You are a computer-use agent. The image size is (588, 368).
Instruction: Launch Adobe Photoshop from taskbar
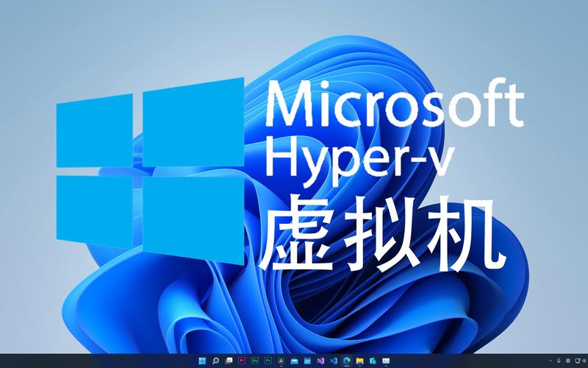pos(268,361)
